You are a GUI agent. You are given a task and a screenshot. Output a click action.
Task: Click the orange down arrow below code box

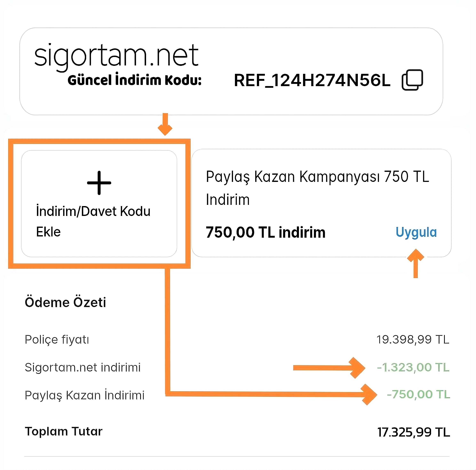(165, 125)
